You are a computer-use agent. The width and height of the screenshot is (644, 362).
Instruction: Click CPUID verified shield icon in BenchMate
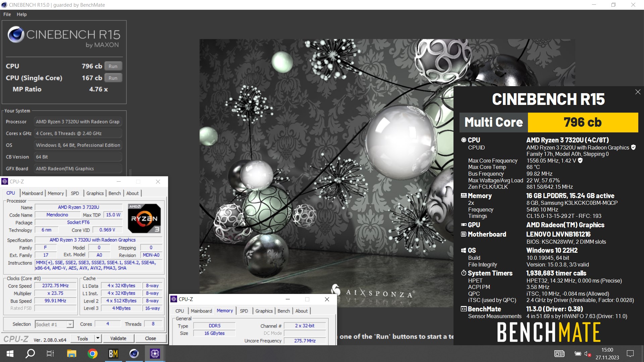click(x=633, y=147)
